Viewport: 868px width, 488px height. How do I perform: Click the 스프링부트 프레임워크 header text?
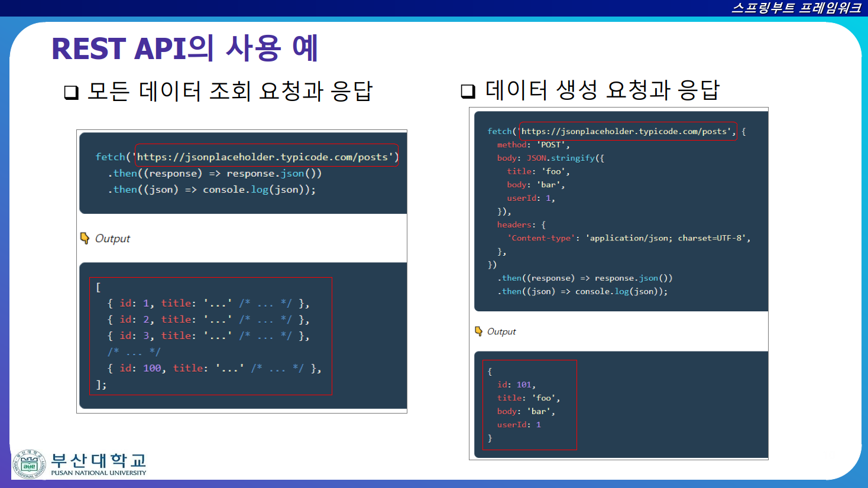pyautogui.click(x=796, y=8)
